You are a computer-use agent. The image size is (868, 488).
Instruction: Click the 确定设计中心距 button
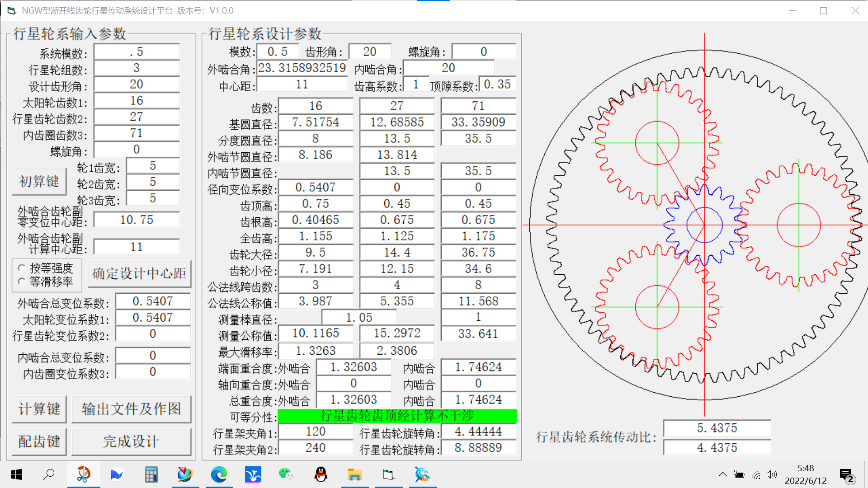139,273
